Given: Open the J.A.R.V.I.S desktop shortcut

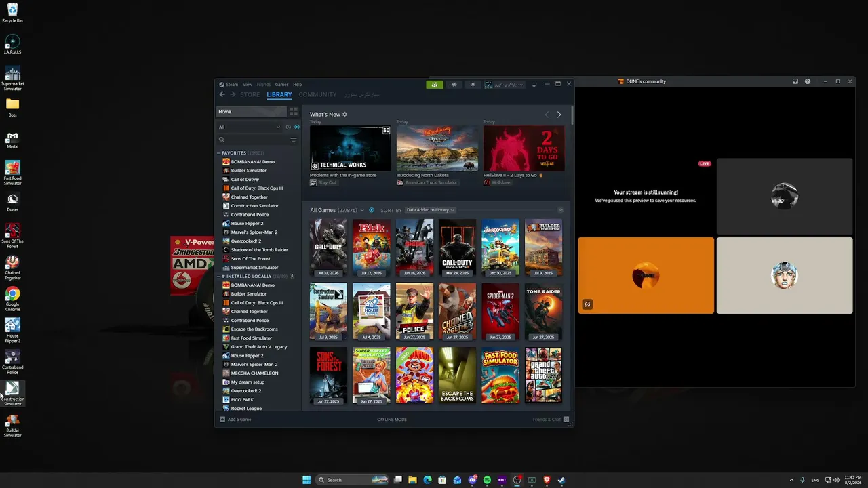Looking at the screenshot, I should pos(12,45).
